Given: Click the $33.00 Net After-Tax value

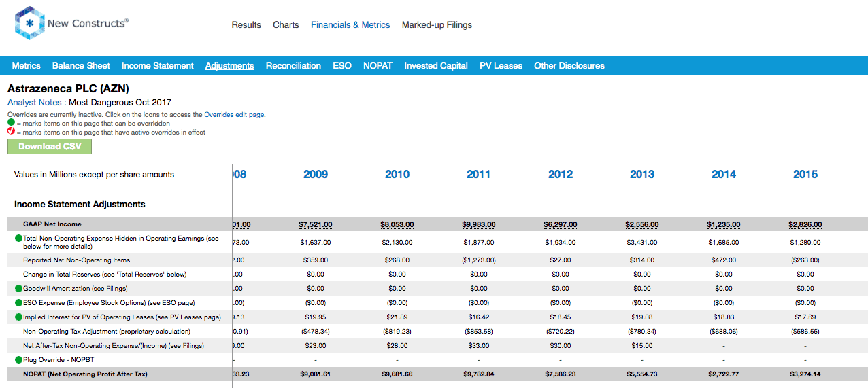Looking at the screenshot, I should (x=479, y=346).
